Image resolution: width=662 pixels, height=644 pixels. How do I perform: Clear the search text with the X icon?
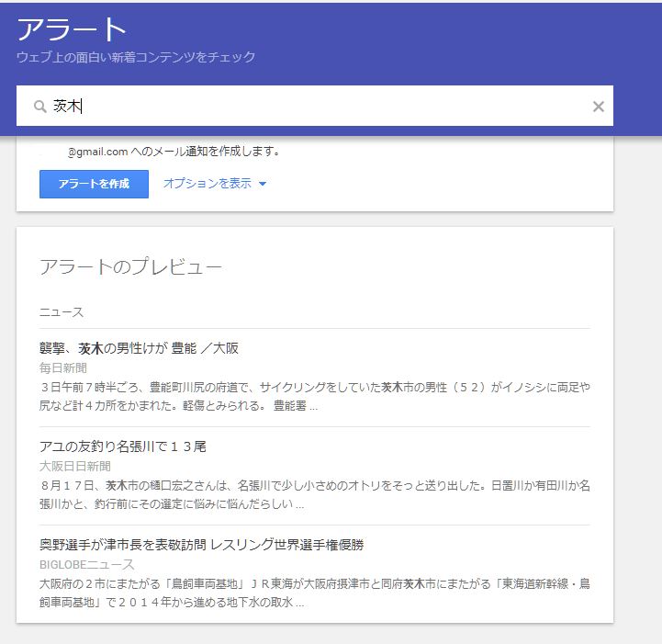[598, 107]
